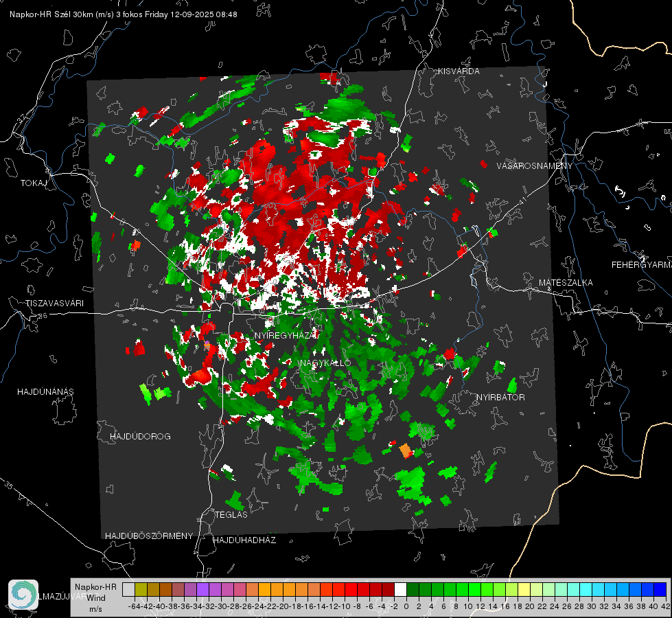The width and height of the screenshot is (672, 618).
Task: Pick the olive legend swatch between -64 and -42
Action: pos(141,590)
